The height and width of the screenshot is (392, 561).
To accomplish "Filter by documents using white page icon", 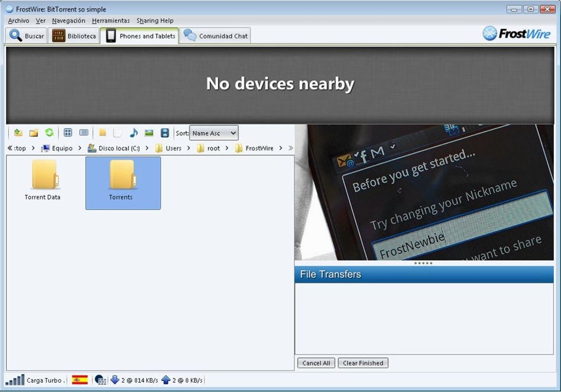I will click(117, 132).
